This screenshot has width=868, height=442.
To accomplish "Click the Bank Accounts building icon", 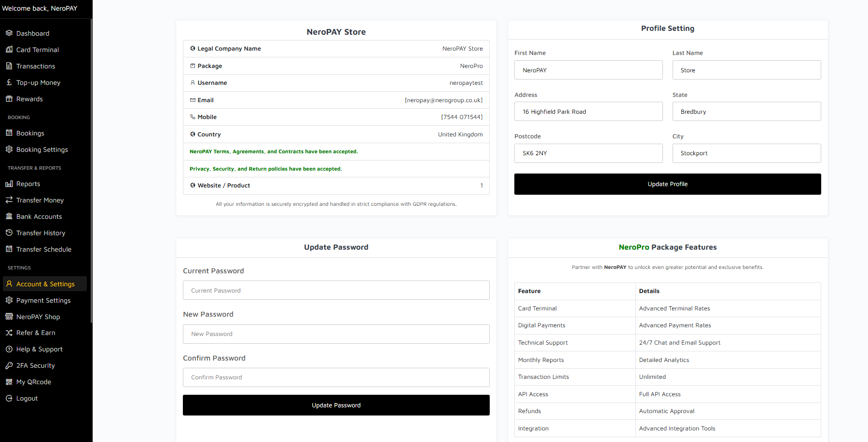I will [x=9, y=216].
